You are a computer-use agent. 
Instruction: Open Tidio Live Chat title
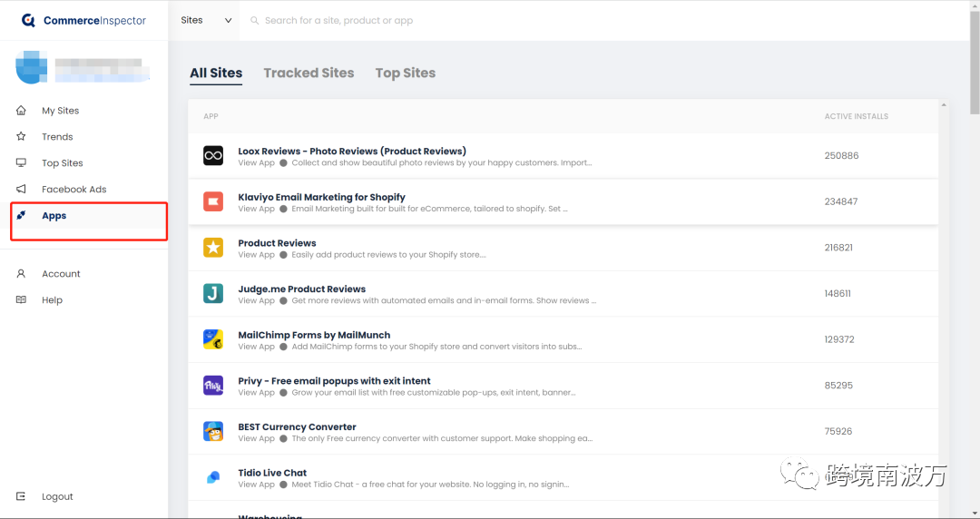click(x=272, y=473)
